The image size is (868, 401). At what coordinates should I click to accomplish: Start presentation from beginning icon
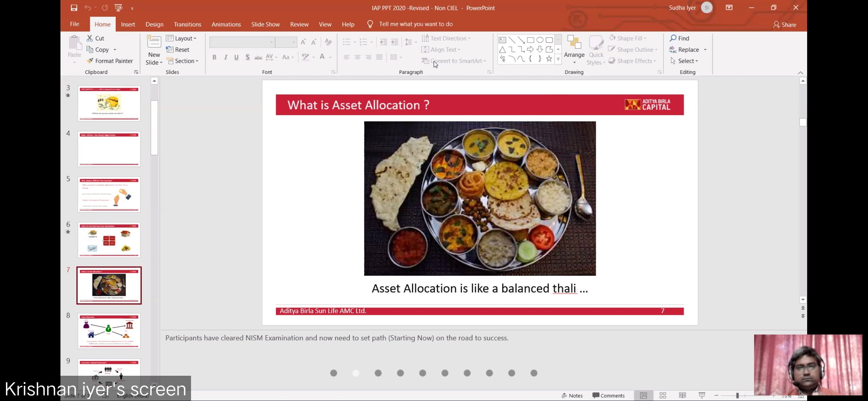pos(118,8)
